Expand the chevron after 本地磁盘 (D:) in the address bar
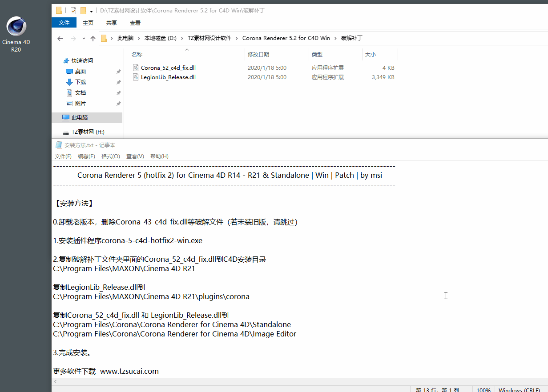This screenshot has width=548, height=392. pos(182,38)
